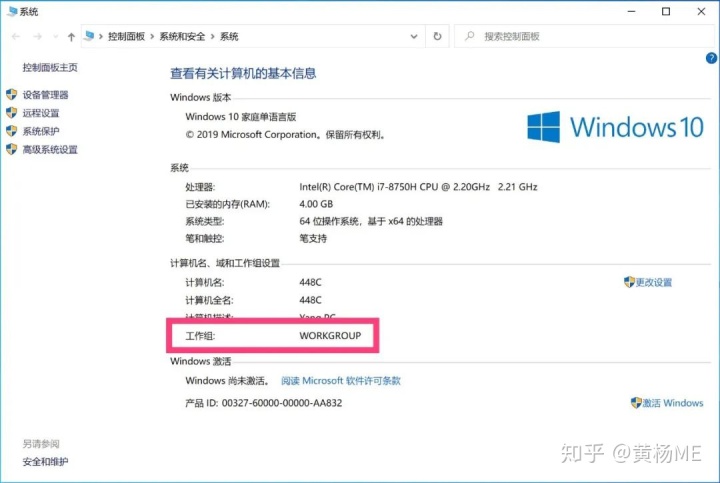
Task: Click the shield icon next to 更改设置
Action: click(x=629, y=282)
